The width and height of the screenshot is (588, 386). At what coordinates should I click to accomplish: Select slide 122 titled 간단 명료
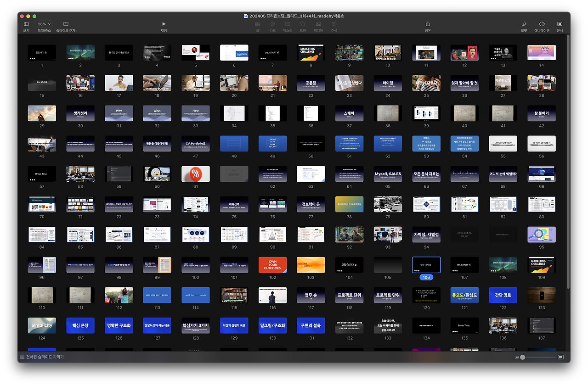(503, 295)
